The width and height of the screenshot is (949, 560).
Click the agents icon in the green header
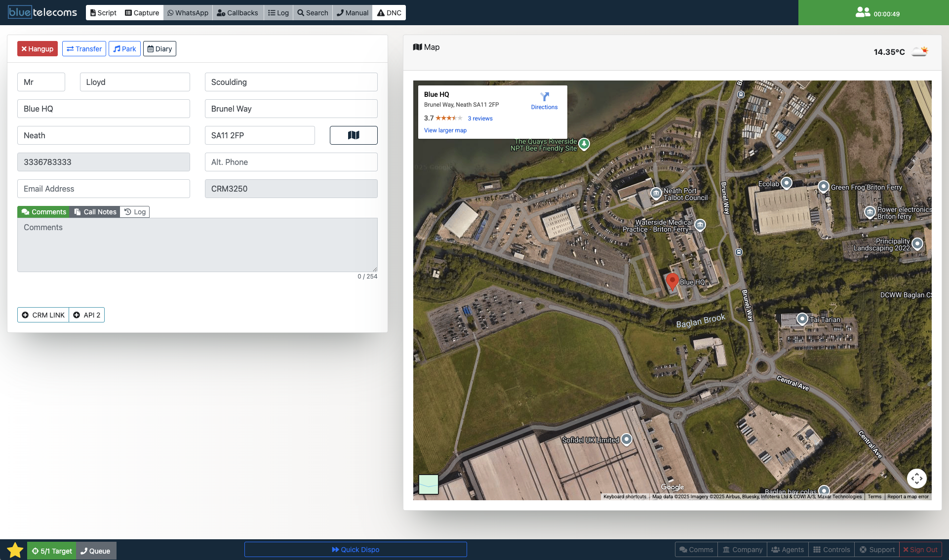tap(863, 11)
